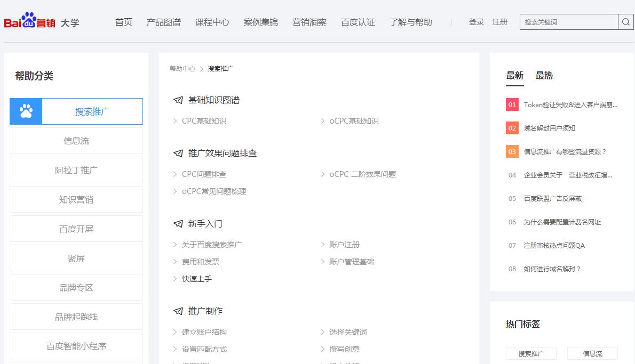Select 搜索推广 help category
This screenshot has width=635, height=364.
point(76,111)
